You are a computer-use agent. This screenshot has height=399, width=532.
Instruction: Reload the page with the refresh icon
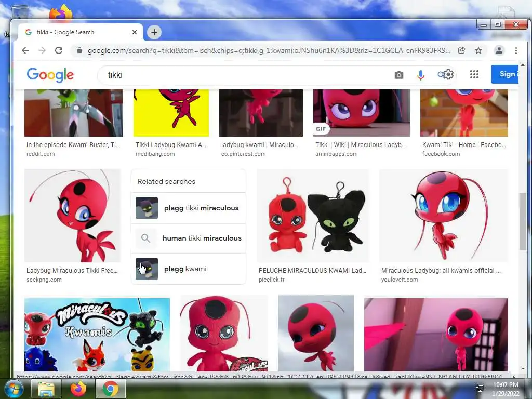59,50
